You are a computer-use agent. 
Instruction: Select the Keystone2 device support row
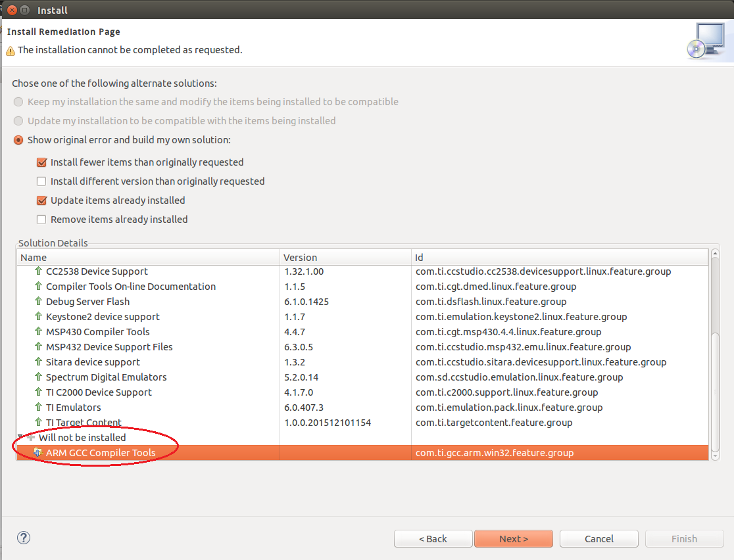[363, 316]
